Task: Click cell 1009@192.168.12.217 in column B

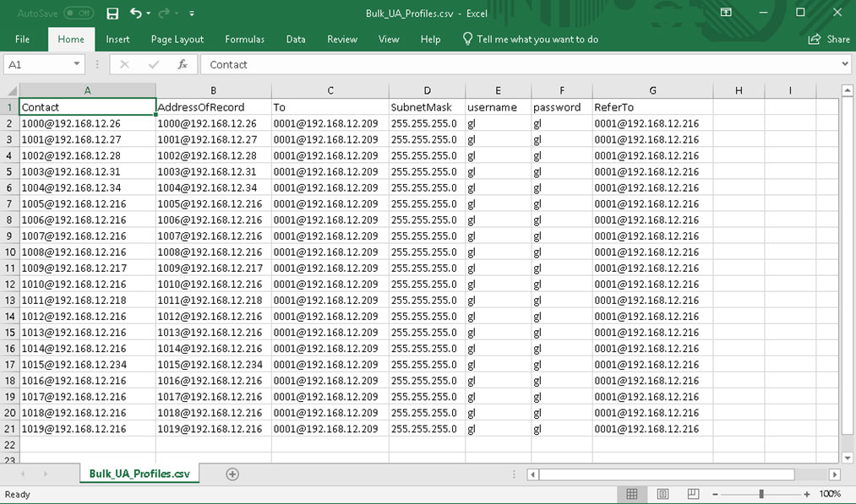Action: coord(214,268)
